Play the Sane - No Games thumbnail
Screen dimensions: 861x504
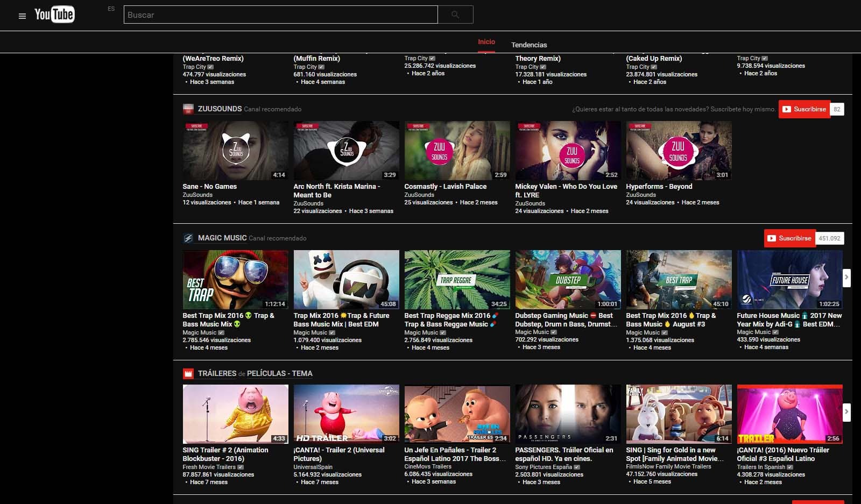tap(235, 151)
